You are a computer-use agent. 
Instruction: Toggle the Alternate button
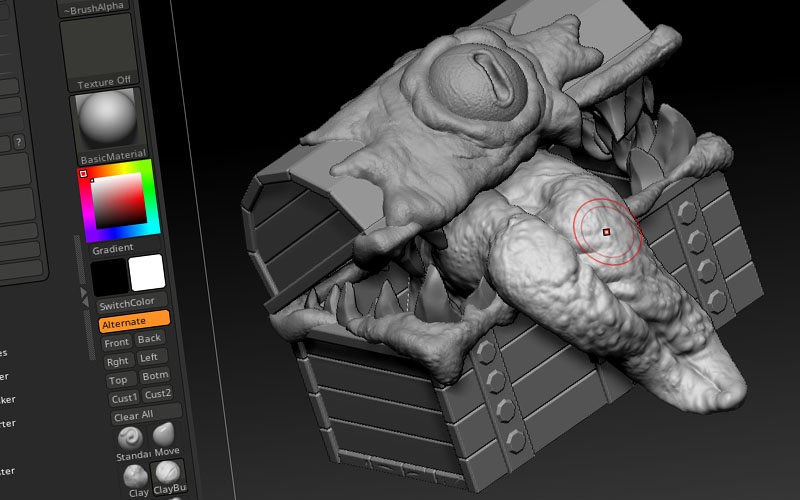click(x=134, y=322)
